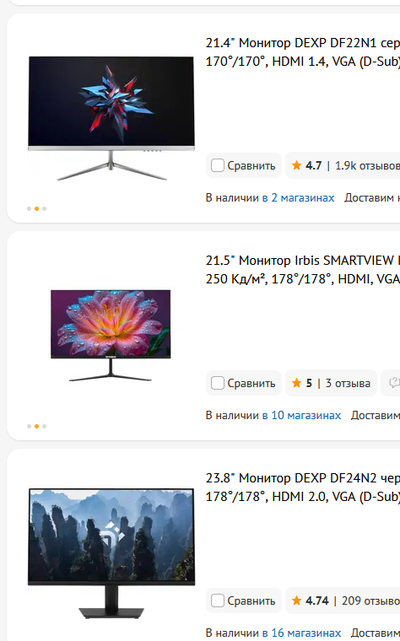Viewport: 400px width, 641px height.
Task: Click the DEXP DF24N2 mountain monitor thumbnail
Action: click(x=111, y=554)
